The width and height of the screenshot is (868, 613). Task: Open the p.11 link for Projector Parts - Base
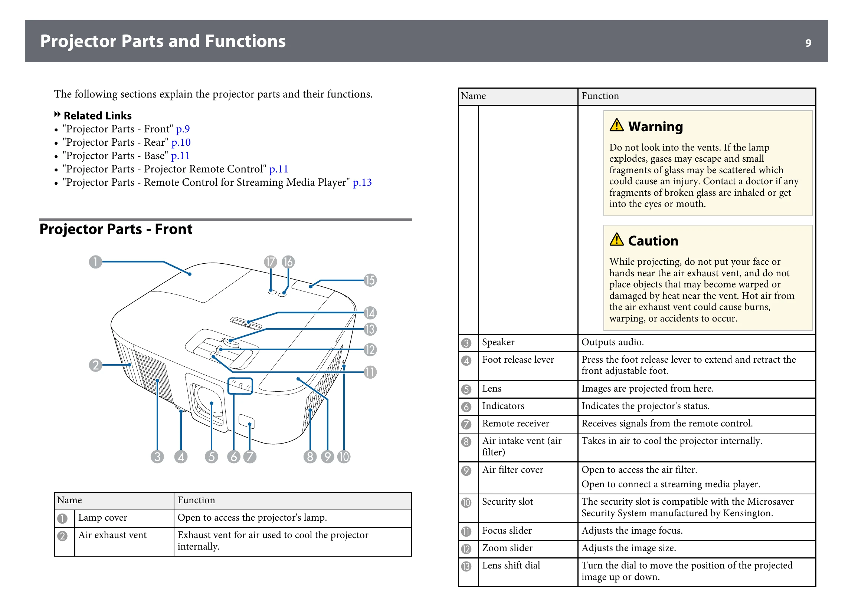coord(180,156)
